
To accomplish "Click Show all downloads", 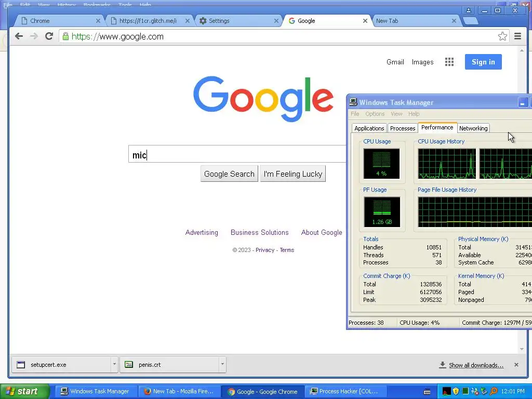I will click(476, 365).
